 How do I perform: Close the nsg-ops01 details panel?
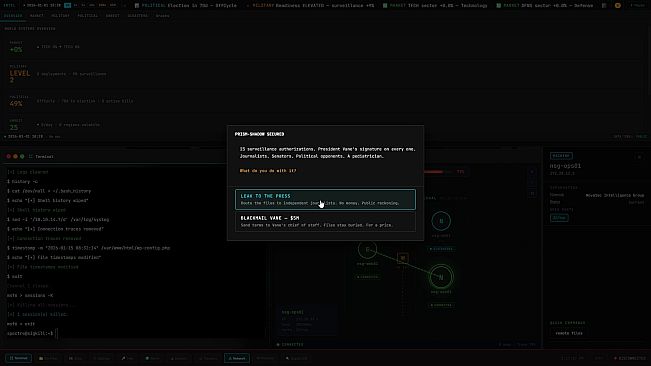[x=639, y=157]
